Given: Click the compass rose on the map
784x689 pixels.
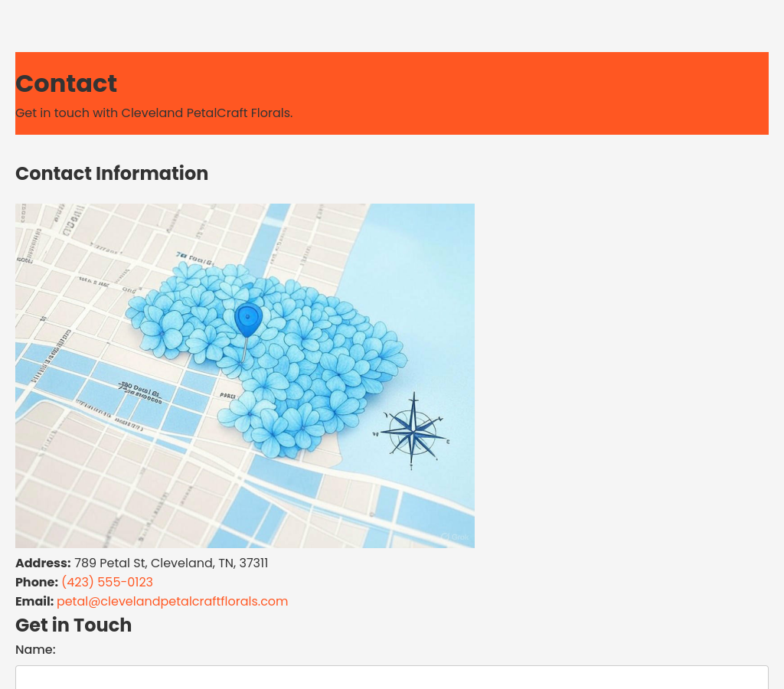Looking at the screenshot, I should click(x=413, y=432).
